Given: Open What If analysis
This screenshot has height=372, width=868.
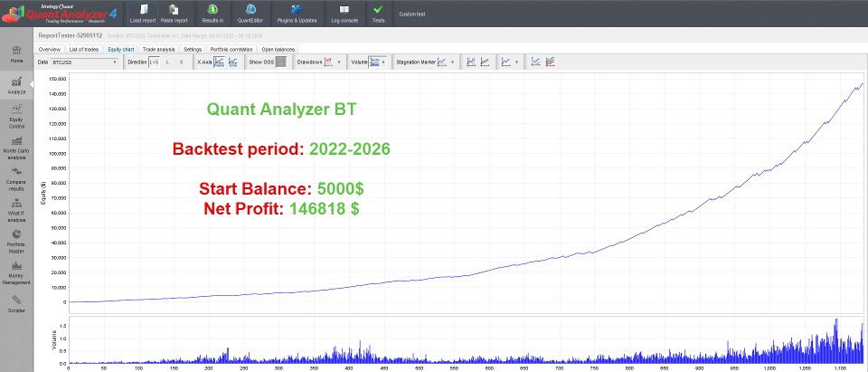Looking at the screenshot, I should pyautogui.click(x=16, y=211).
